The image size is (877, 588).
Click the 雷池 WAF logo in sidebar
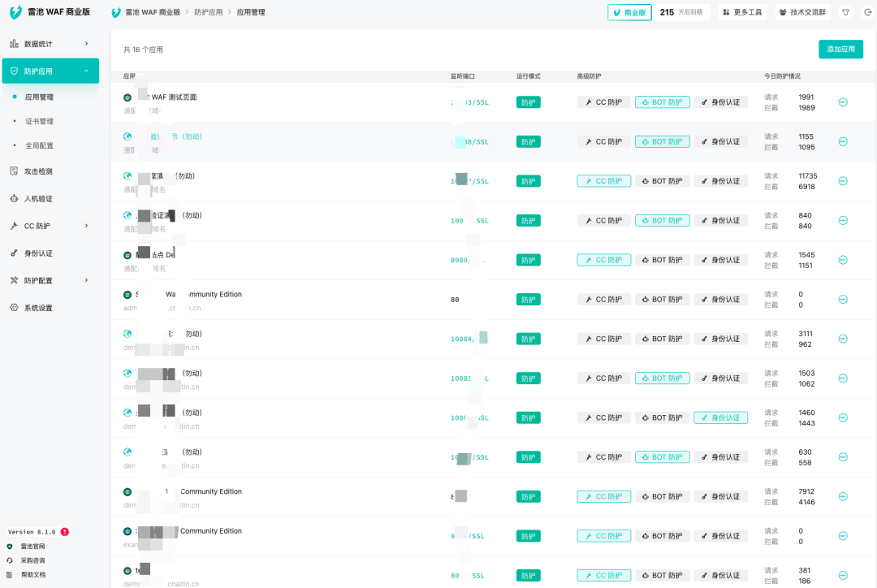point(15,11)
